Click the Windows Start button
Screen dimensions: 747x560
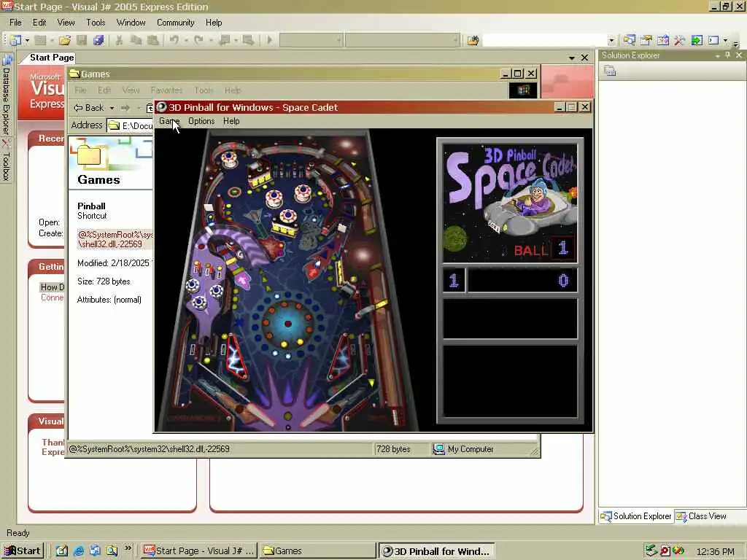pyautogui.click(x=23, y=551)
